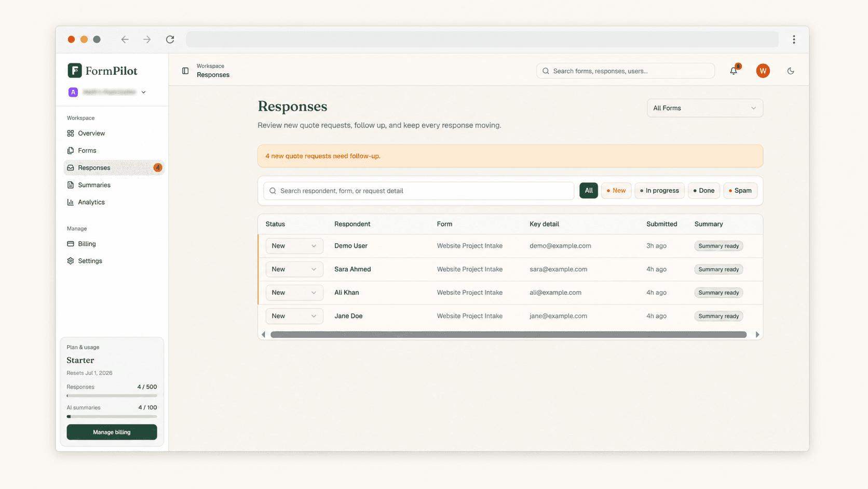Open Billing in sidebar
Viewport: 868px width, 489px height.
(x=114, y=244)
